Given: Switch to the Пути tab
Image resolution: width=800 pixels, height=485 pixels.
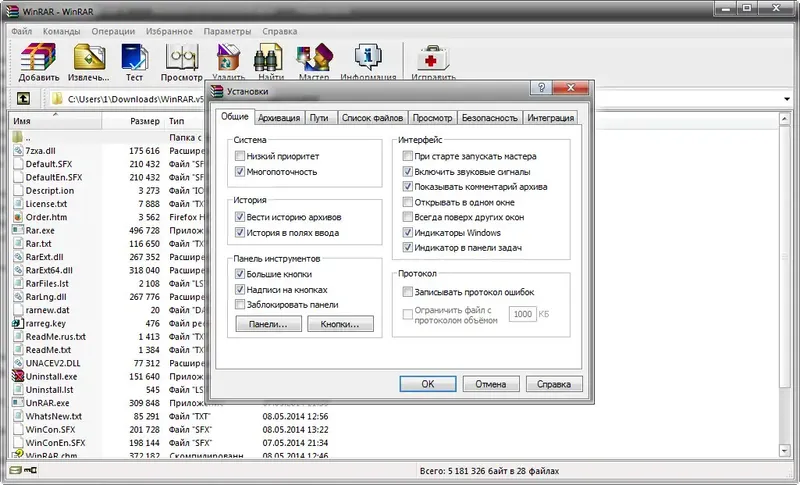Looking at the screenshot, I should pyautogui.click(x=319, y=118).
